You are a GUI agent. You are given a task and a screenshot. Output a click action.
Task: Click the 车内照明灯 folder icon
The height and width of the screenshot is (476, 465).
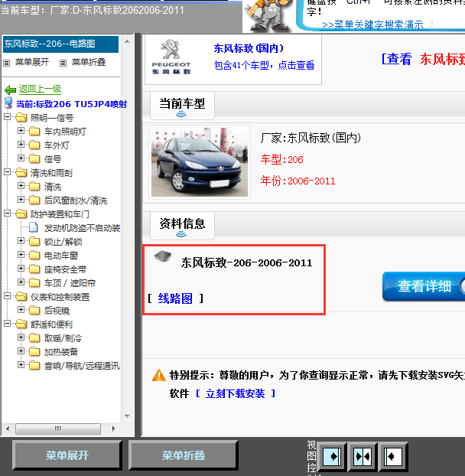coord(34,131)
